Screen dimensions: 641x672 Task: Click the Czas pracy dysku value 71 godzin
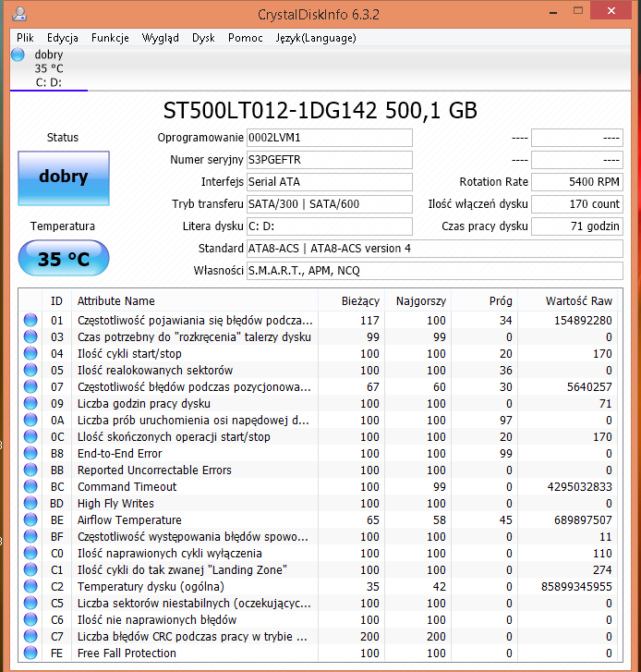(x=577, y=226)
